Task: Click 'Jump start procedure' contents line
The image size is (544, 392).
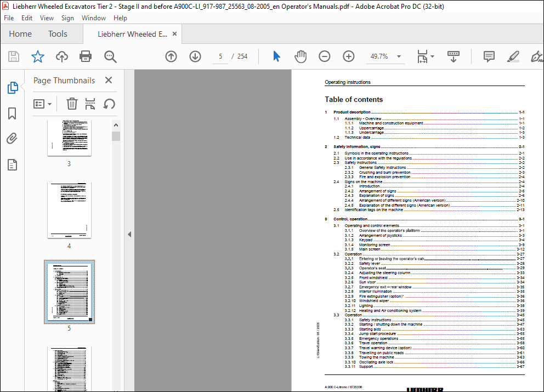Action: (x=377, y=334)
